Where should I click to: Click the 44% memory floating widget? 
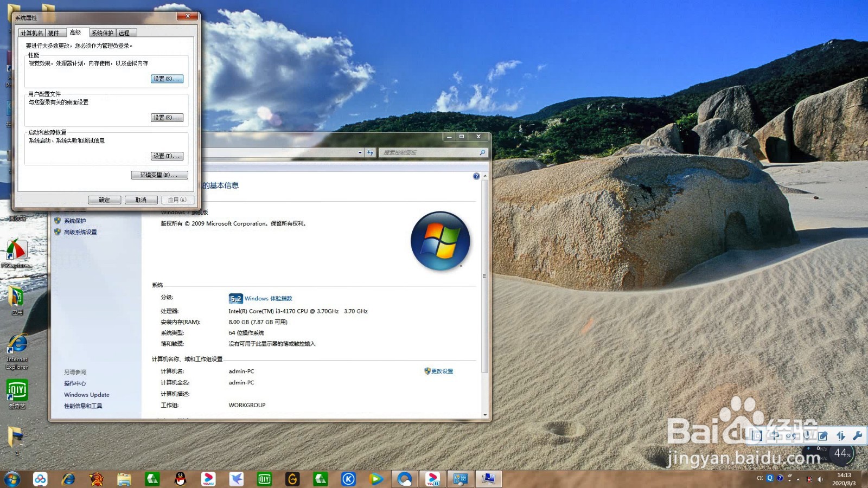point(841,454)
